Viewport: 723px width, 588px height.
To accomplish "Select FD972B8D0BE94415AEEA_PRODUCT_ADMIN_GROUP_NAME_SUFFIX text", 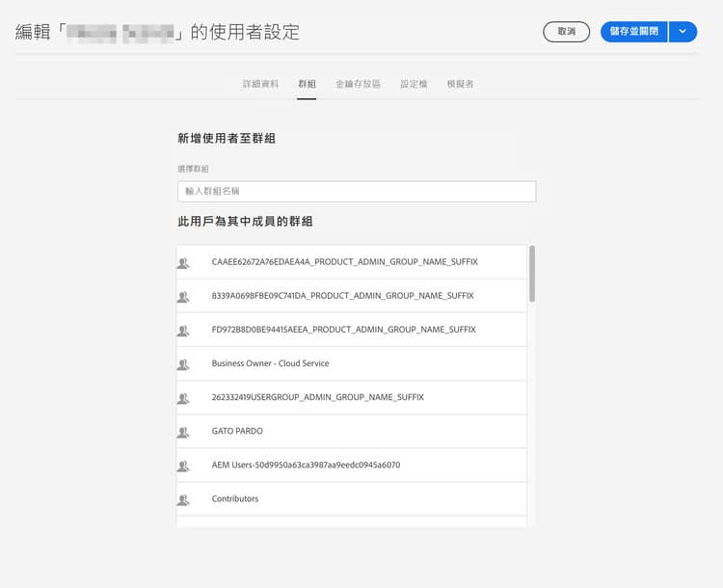I will pos(343,330).
